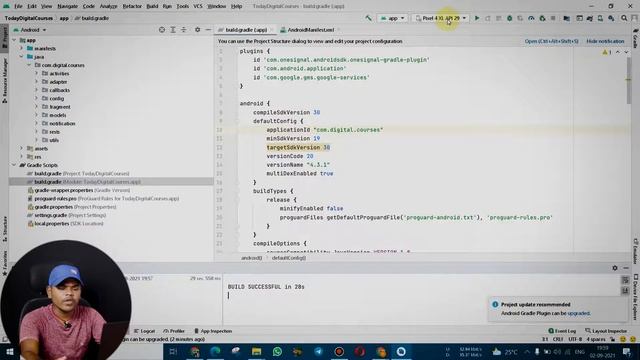Open Windows Start button

[x=9, y=352]
